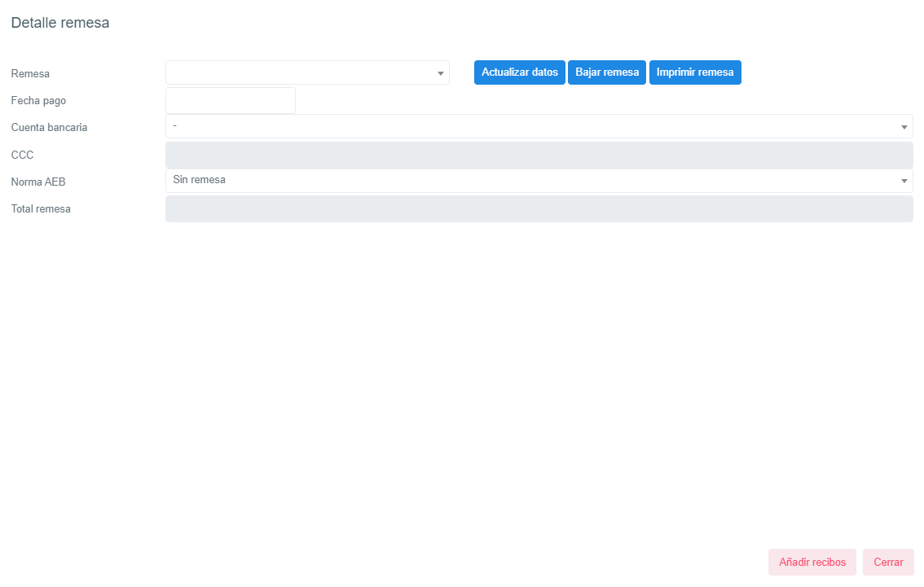Select the Cuenta bancaria dash value
Screen dimensions: 924x587
[x=175, y=126]
